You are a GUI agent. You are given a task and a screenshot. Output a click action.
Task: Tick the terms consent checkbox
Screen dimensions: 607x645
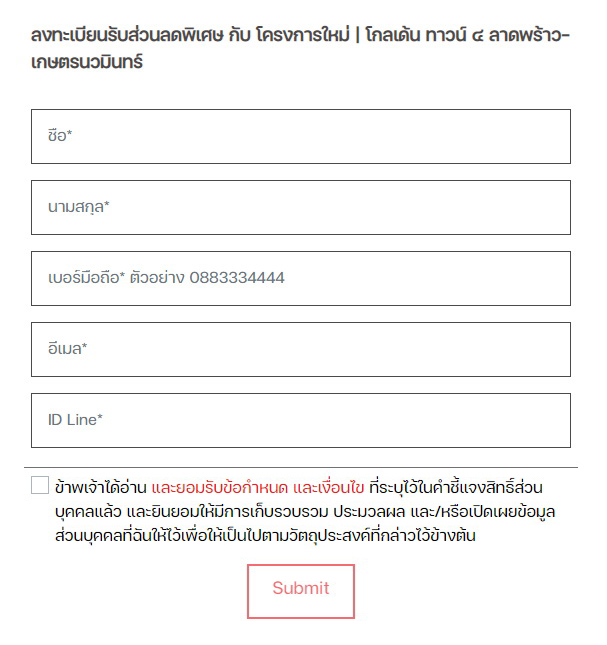pyautogui.click(x=40, y=485)
